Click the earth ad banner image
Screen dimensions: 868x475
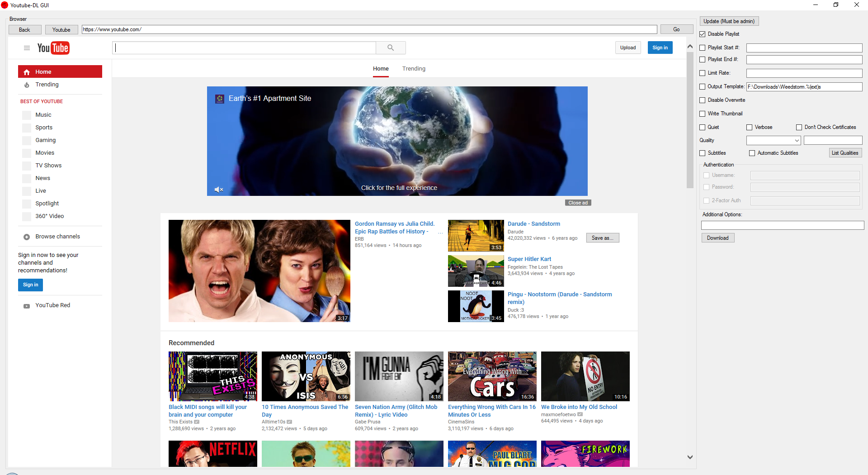(397, 141)
